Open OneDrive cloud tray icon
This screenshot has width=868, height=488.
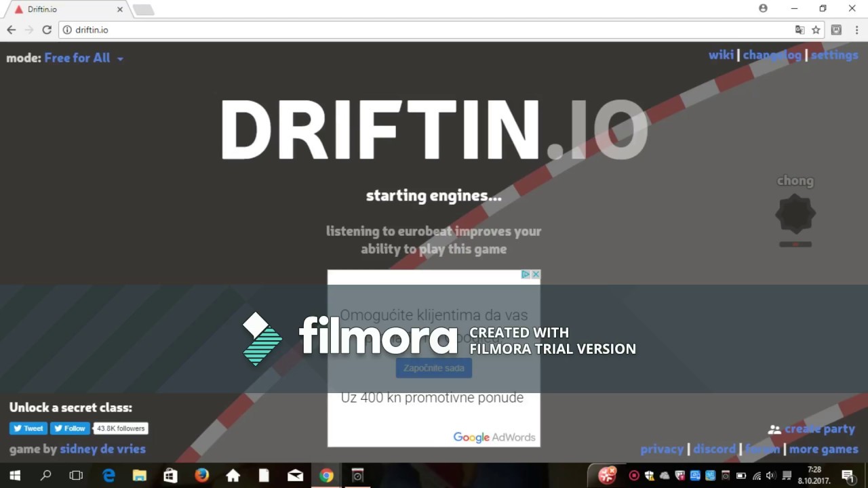tap(664, 476)
